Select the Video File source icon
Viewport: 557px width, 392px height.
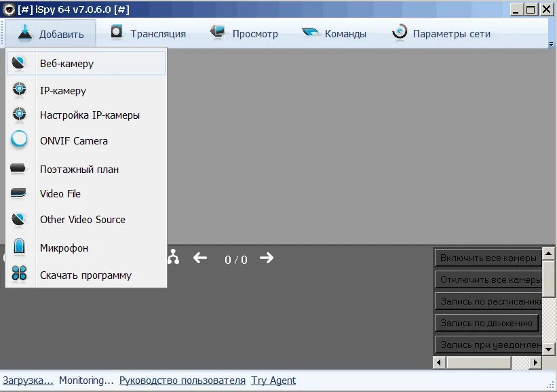19,193
